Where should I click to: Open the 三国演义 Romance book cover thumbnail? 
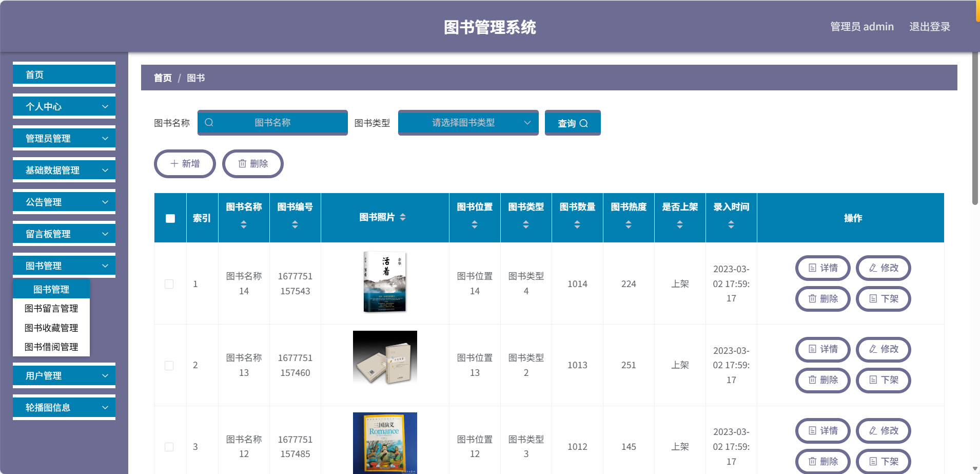pos(385,443)
